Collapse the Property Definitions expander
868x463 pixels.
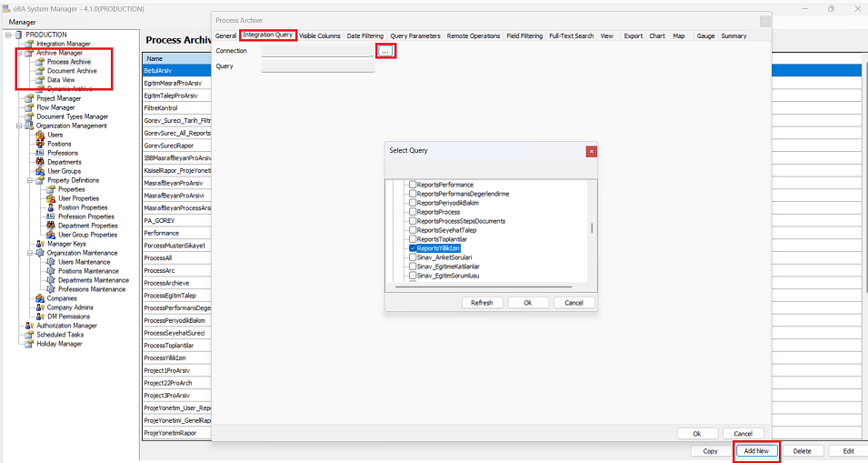pos(30,180)
